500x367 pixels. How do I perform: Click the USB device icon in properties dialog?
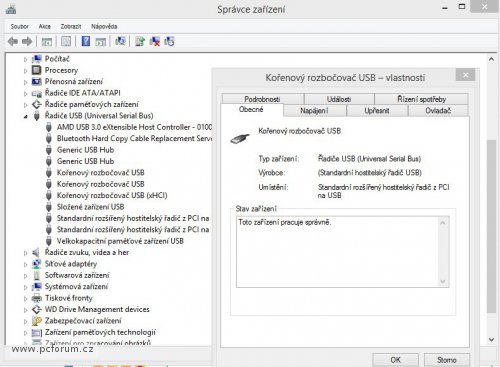240,138
